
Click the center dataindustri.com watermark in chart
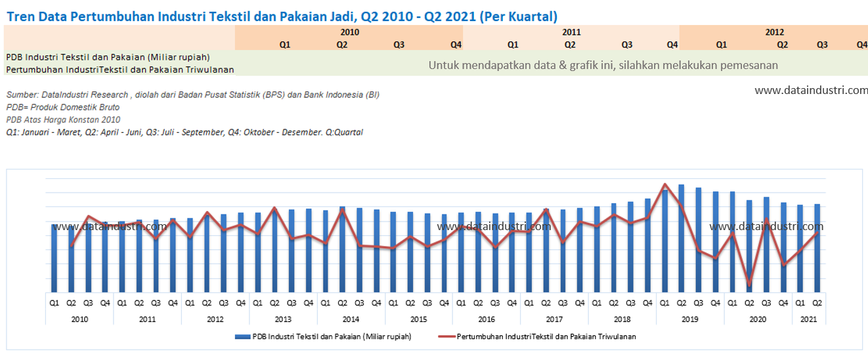(x=494, y=227)
